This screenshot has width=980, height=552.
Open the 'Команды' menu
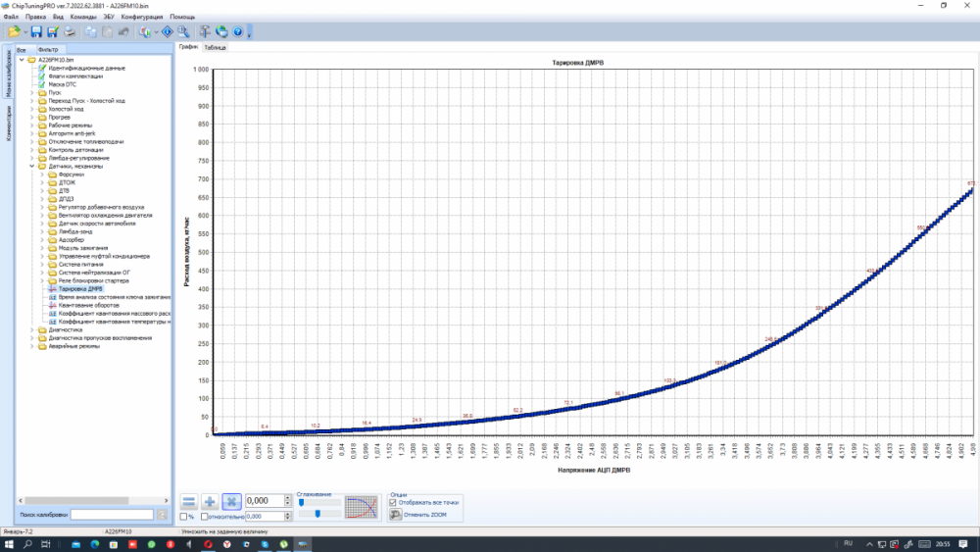83,17
